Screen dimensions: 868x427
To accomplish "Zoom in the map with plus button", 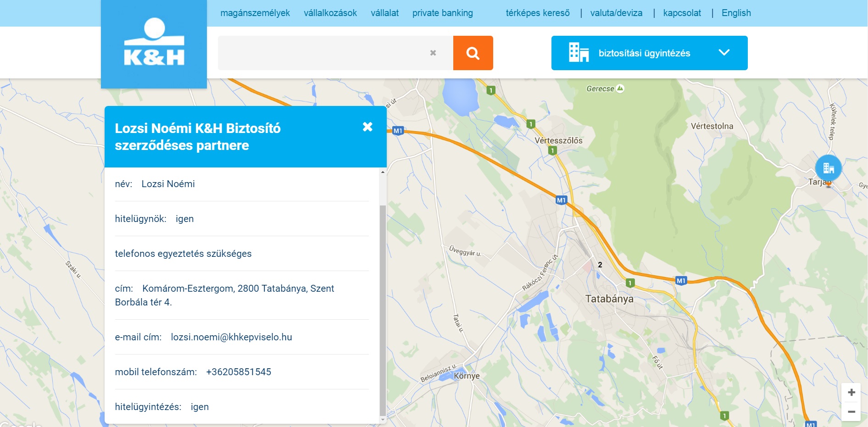I will coord(851,393).
